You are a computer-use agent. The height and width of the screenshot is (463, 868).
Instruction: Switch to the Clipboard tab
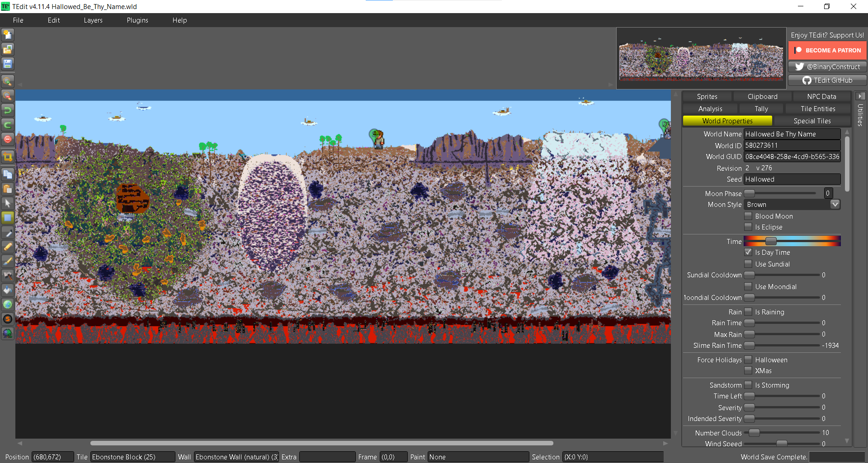(x=762, y=96)
